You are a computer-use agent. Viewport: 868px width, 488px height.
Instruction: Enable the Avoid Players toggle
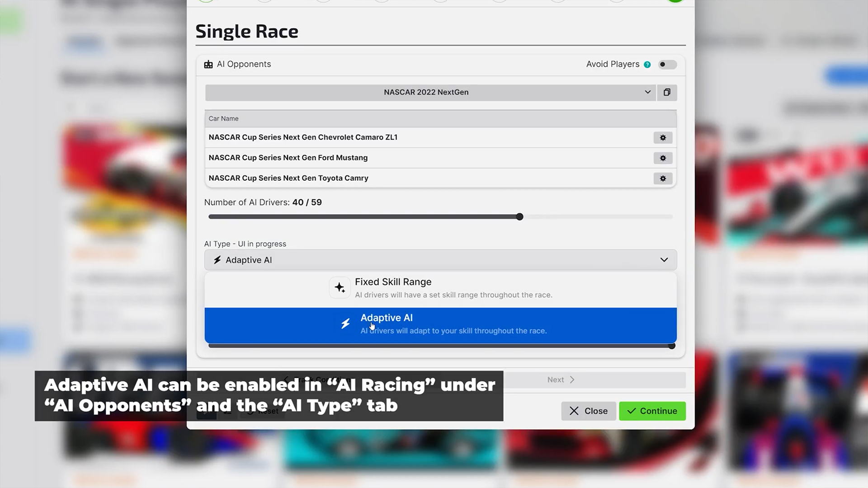[667, 64]
